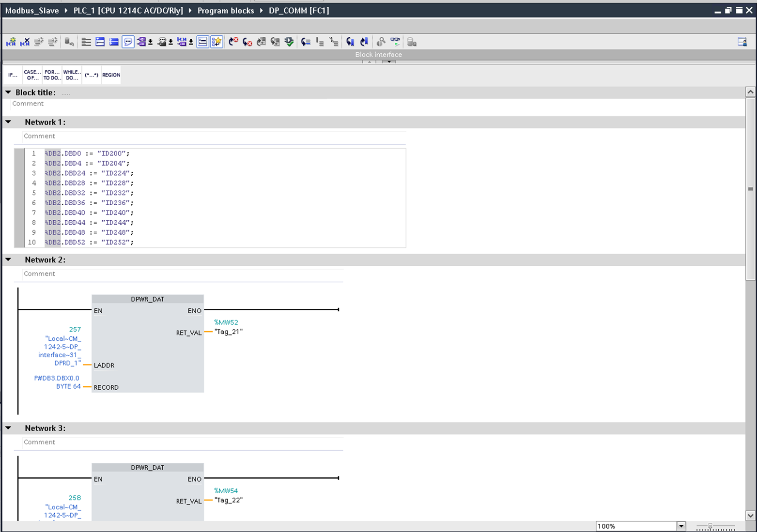Click Network 2 comment field
The image size is (757, 532).
tap(182, 274)
